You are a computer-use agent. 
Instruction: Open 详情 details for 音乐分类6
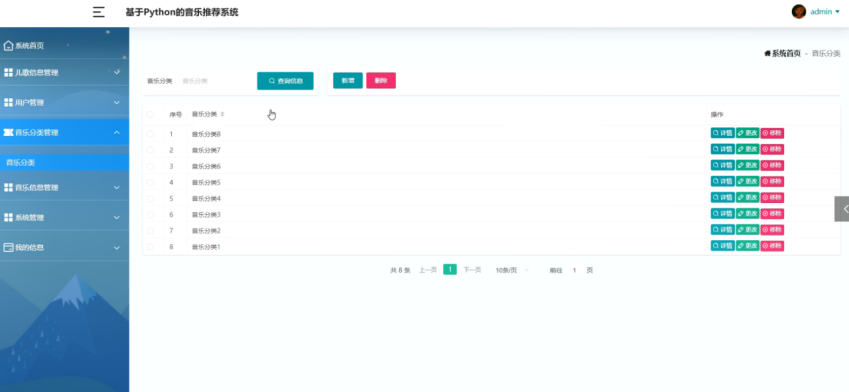coord(722,165)
